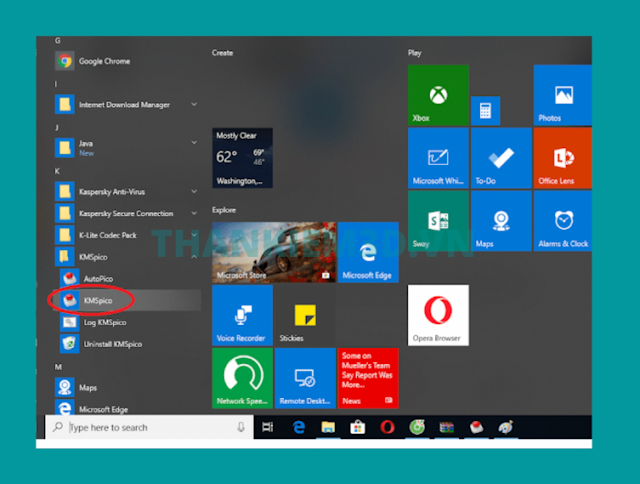Click the Create group heading
The width and height of the screenshot is (640, 484).
(222, 53)
